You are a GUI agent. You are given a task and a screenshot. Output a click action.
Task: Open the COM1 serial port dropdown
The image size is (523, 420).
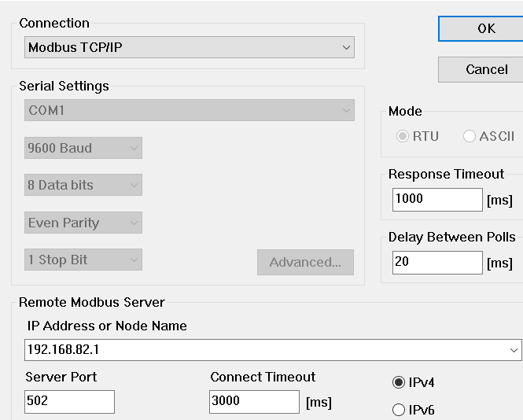[189, 110]
